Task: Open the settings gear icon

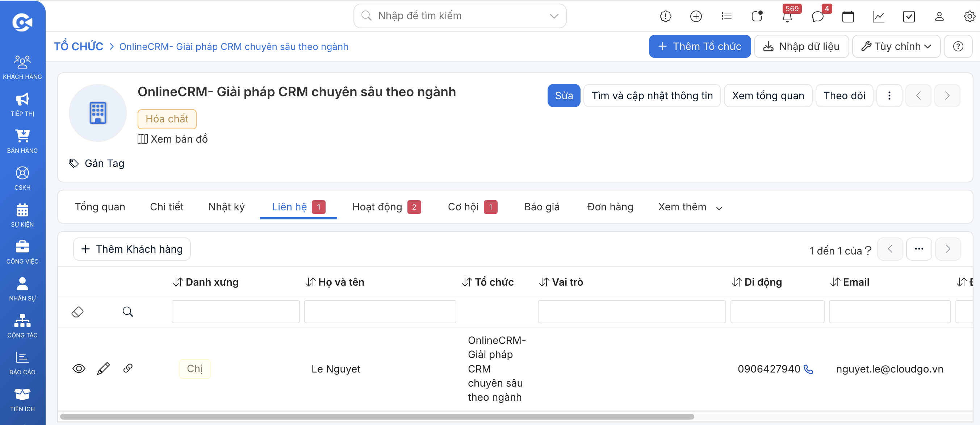Action: pos(970,16)
